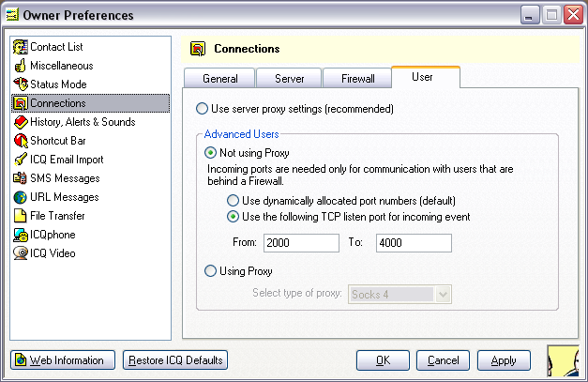588x382 pixels.
Task: Select ICQ Video text entry
Action: click(x=53, y=253)
